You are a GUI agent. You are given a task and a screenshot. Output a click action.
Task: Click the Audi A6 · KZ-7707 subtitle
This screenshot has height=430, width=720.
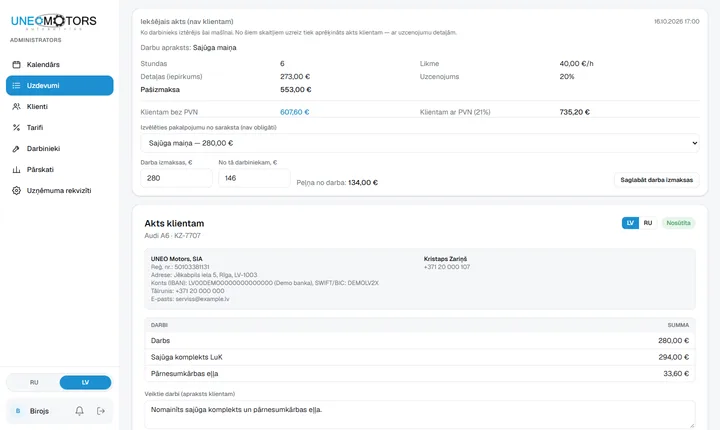tap(172, 236)
